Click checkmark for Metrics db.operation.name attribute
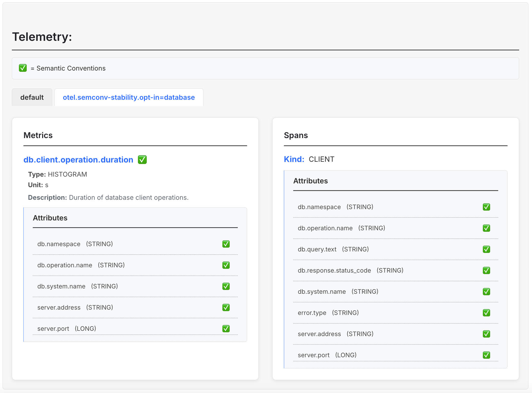Image resolution: width=532 pixels, height=393 pixels. coord(226,265)
